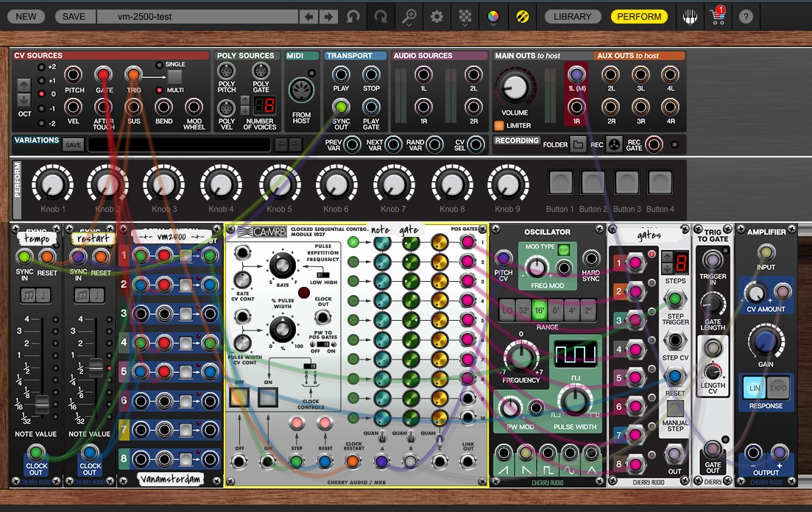Click the LIBRARY button
The height and width of the screenshot is (512, 812).
(572, 17)
